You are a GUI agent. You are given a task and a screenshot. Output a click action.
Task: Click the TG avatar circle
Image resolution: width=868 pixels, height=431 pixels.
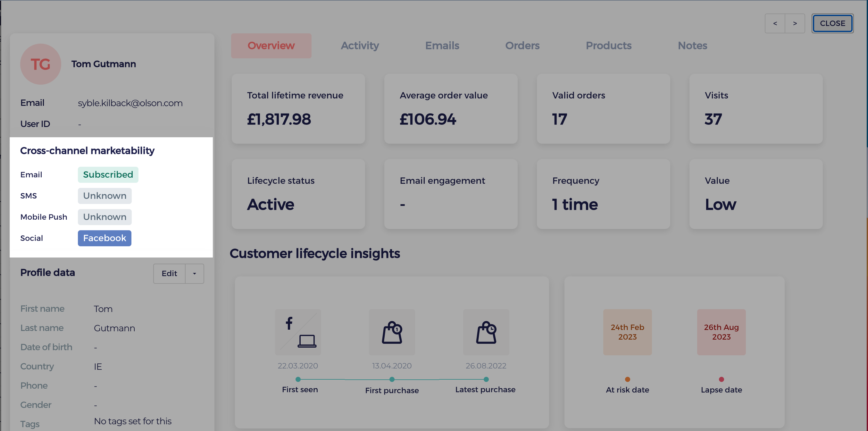pyautogui.click(x=40, y=64)
